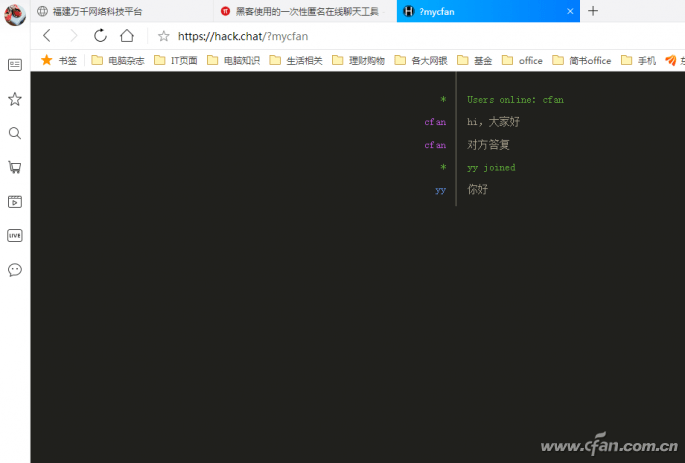The height and width of the screenshot is (463, 685).
Task: Click the address bar URL hack.chat/?mycfan
Action: click(242, 36)
